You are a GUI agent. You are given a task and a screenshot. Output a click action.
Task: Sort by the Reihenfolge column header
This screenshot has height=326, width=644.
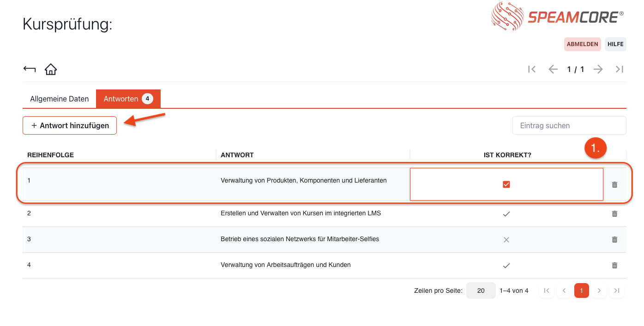pyautogui.click(x=51, y=155)
